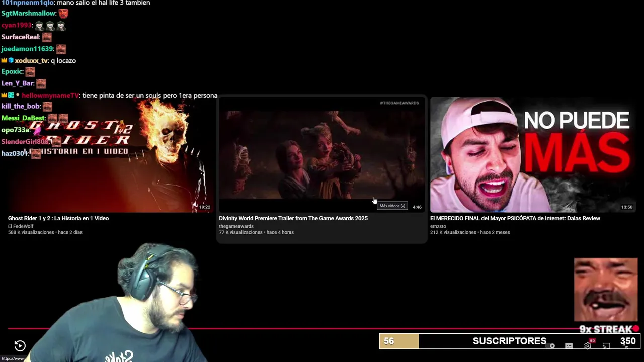
Task: Click chat username SgtMarshmallow
Action: 28,14
